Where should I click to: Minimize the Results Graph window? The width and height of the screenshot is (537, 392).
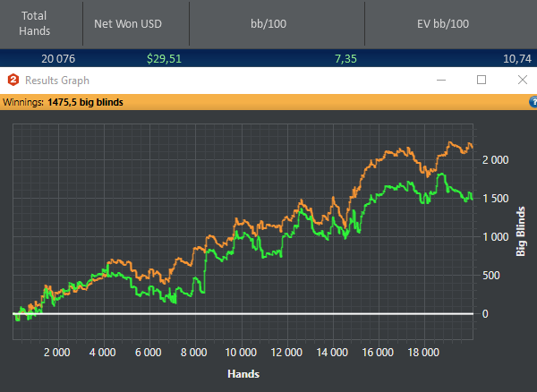point(441,81)
